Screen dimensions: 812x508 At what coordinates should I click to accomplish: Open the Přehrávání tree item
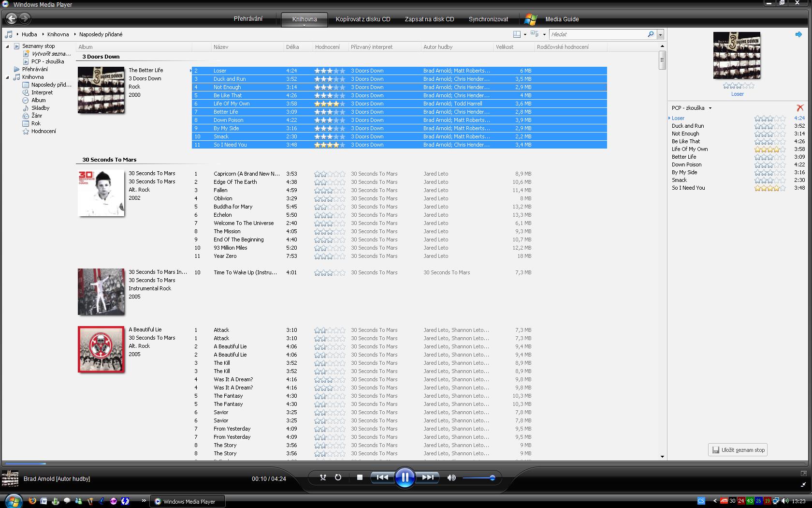(x=35, y=69)
